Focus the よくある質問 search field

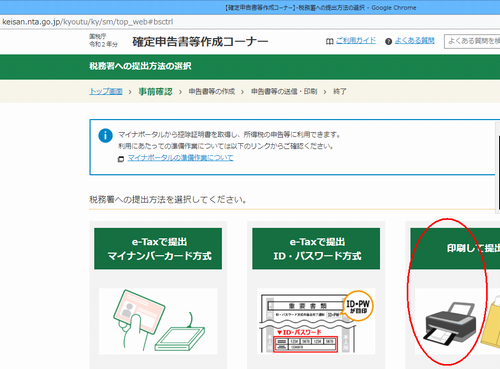click(x=472, y=41)
